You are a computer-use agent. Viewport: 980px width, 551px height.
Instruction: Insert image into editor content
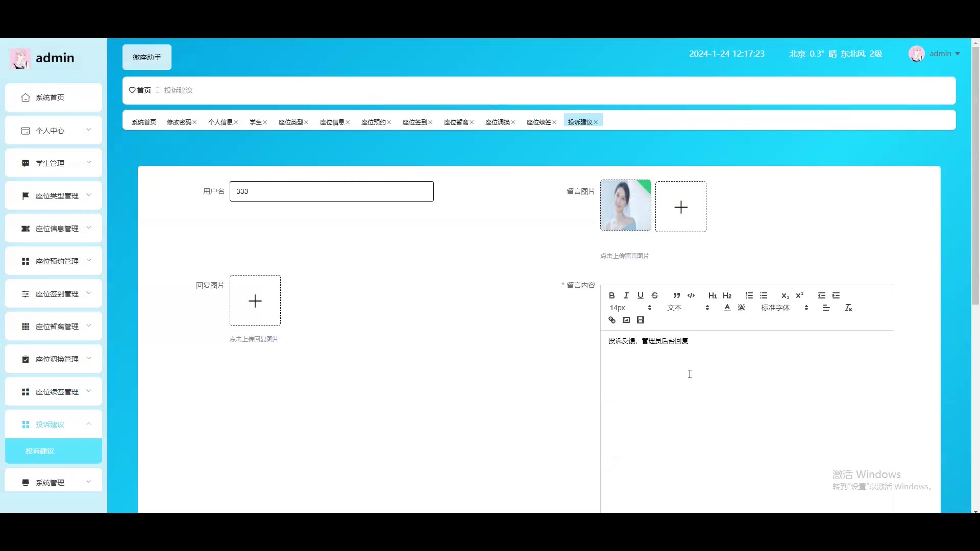click(x=626, y=320)
